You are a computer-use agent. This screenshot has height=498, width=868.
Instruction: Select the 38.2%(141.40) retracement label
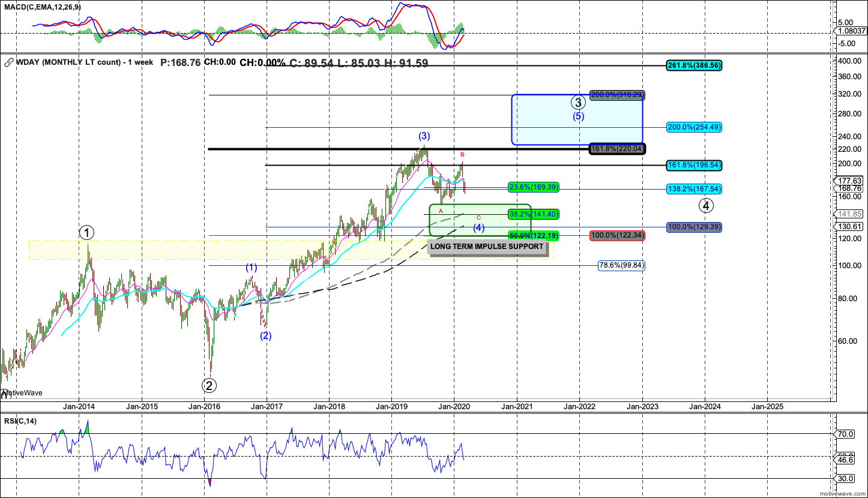pos(534,214)
